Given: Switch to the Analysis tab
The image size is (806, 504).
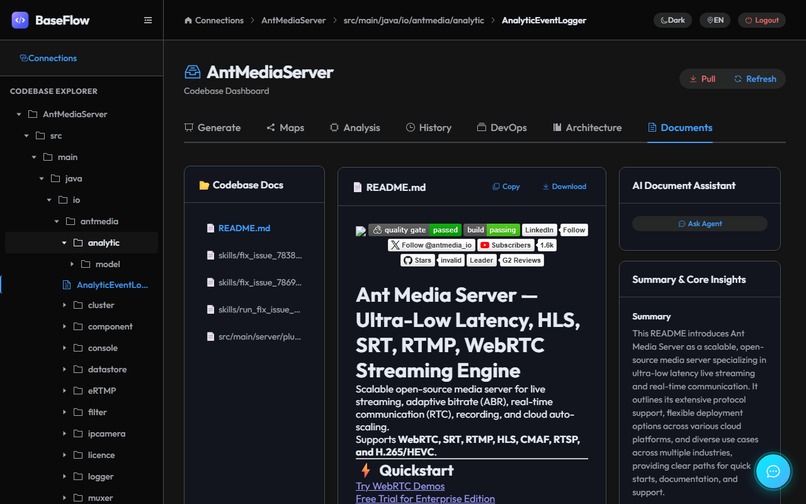Looking at the screenshot, I should (355, 128).
